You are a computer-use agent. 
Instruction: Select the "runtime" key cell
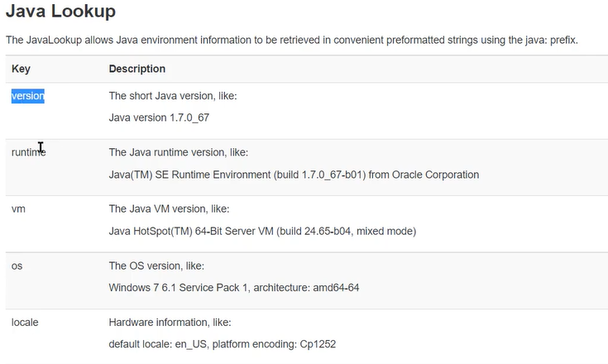[x=28, y=152]
